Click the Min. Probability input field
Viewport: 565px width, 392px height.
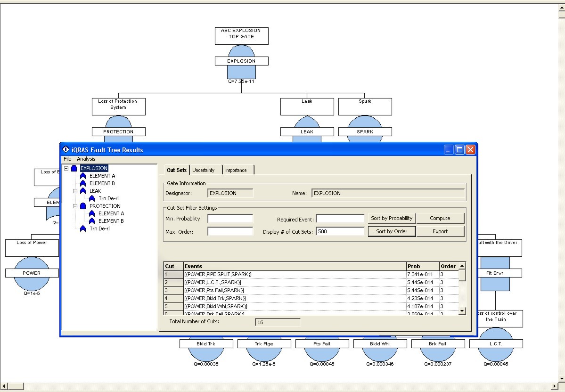coord(230,219)
